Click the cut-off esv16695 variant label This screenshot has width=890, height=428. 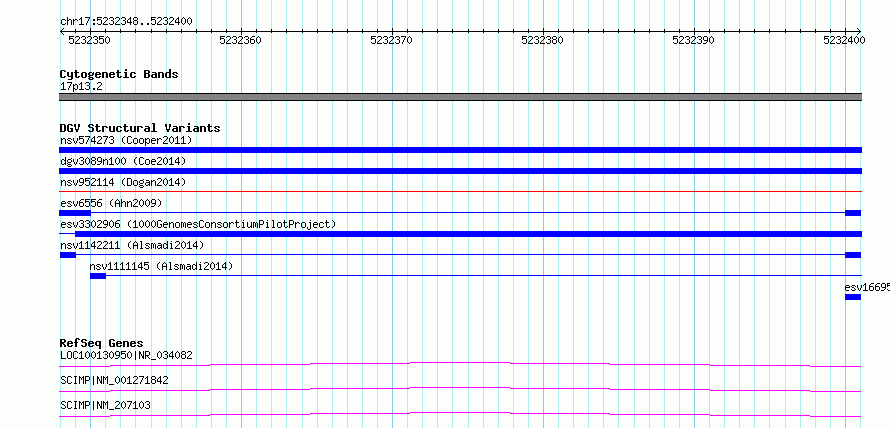[867, 287]
